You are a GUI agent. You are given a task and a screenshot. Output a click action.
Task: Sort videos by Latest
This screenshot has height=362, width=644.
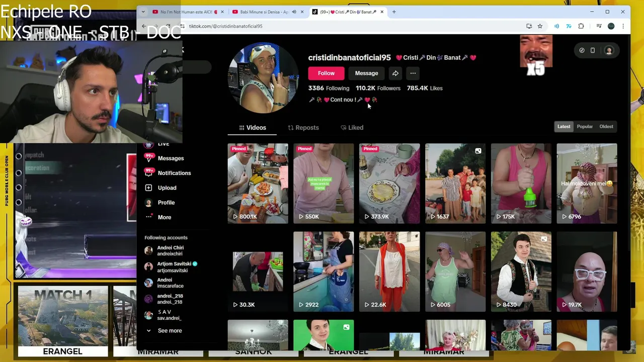(x=563, y=127)
